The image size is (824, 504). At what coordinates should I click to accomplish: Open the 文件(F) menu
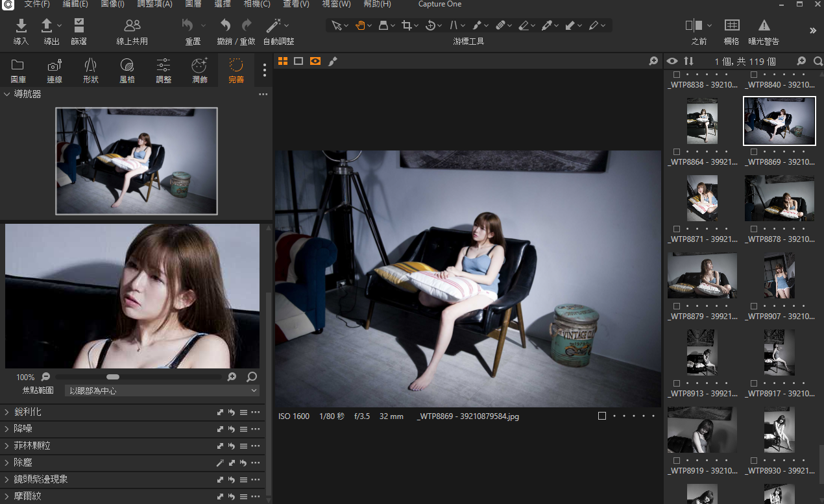tap(37, 5)
